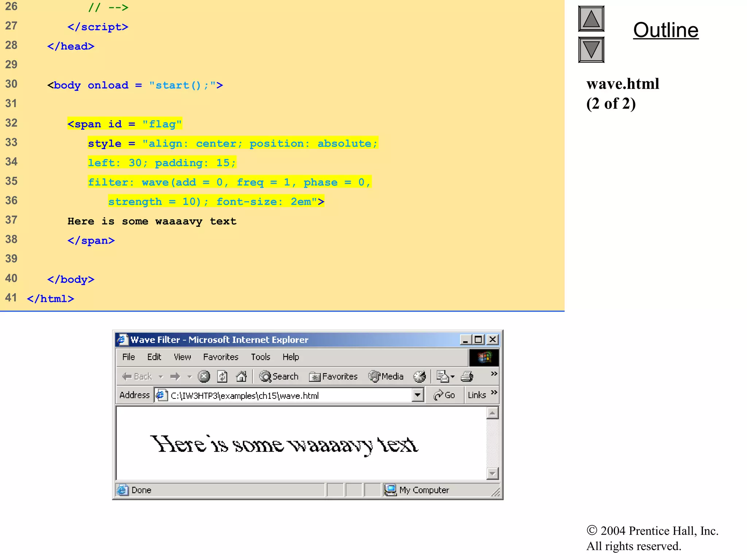Click the 'Done' status text

click(x=142, y=490)
